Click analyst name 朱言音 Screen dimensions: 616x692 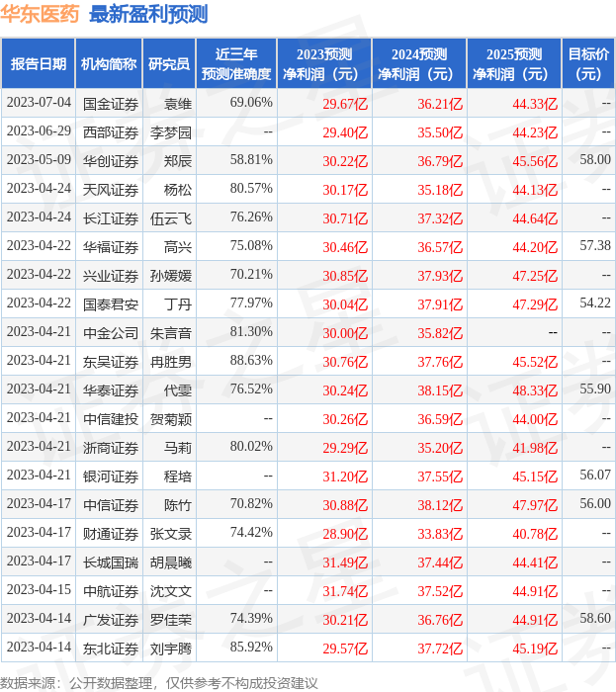(171, 333)
